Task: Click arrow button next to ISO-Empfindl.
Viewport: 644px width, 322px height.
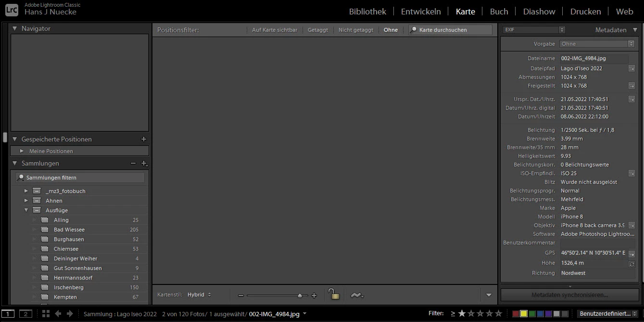Action: pos(631,173)
